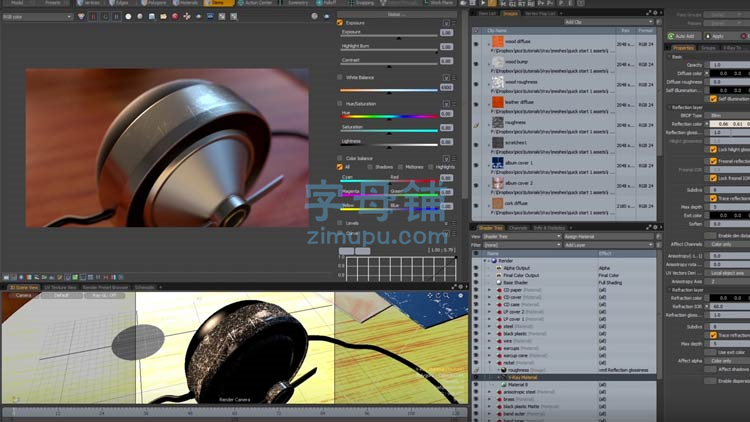
Task: Open the Affect Channels dropdown
Action: tap(729, 244)
